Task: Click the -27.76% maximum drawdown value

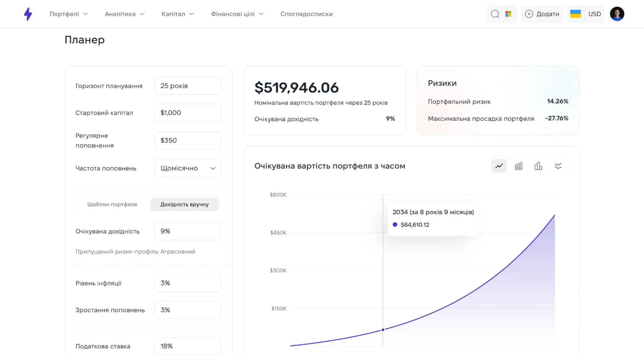Action: pos(556,118)
